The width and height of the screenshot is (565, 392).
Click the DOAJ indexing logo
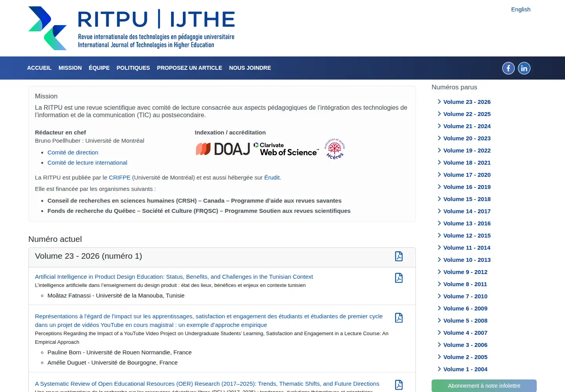223,149
